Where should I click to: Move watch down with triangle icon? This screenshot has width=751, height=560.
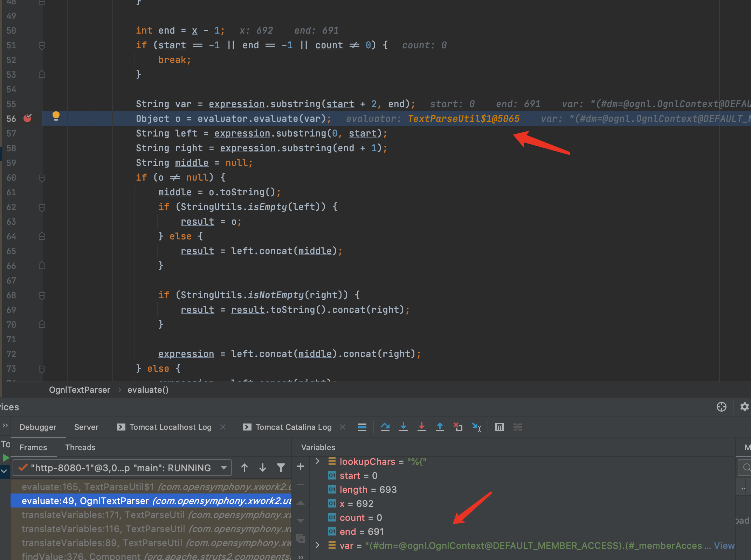coord(301,521)
